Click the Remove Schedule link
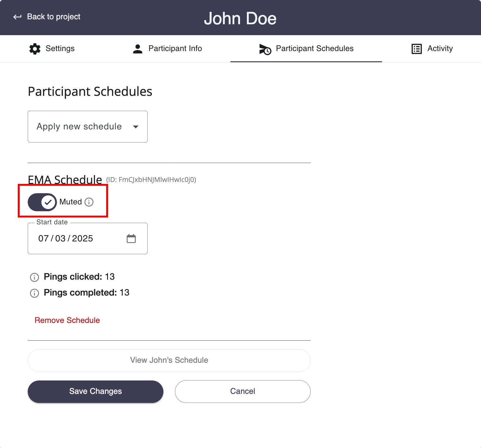481x448 pixels. pyautogui.click(x=67, y=320)
